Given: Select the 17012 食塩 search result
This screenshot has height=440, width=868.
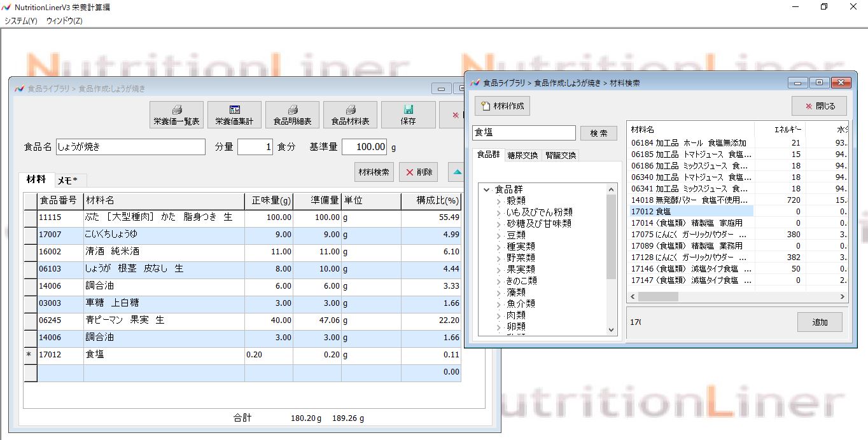Looking at the screenshot, I should click(x=692, y=212).
